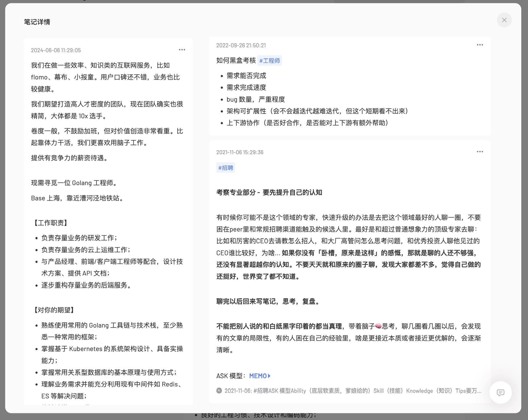Click the 笔记详情 dialog title
528x420 pixels.
click(37, 22)
